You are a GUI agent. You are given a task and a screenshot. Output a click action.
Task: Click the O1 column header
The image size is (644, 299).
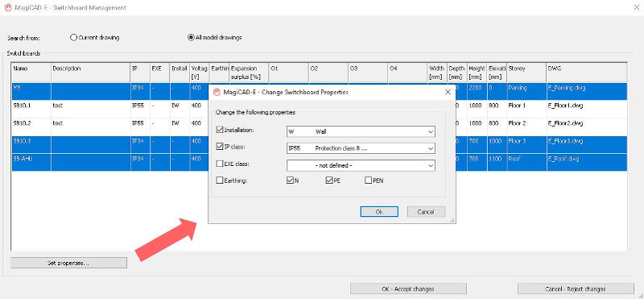pos(288,73)
